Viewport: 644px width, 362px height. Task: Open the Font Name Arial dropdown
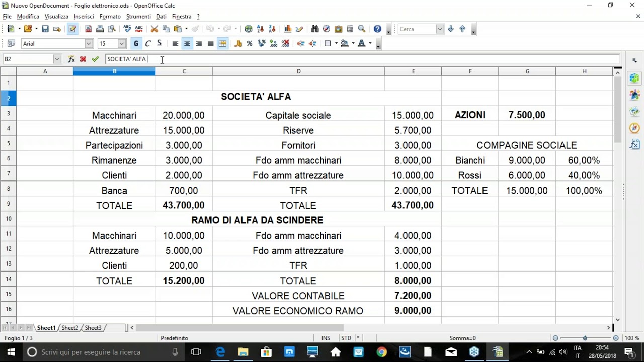point(89,44)
